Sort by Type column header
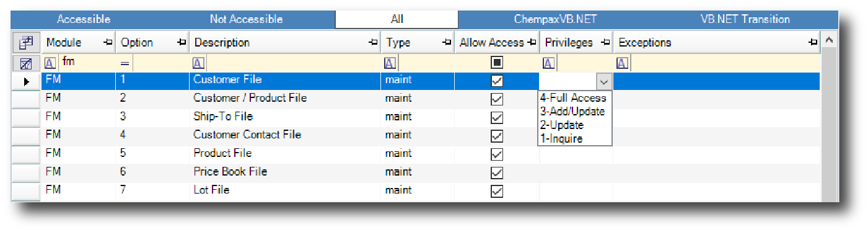Viewport: 868px width, 232px height. pyautogui.click(x=417, y=42)
